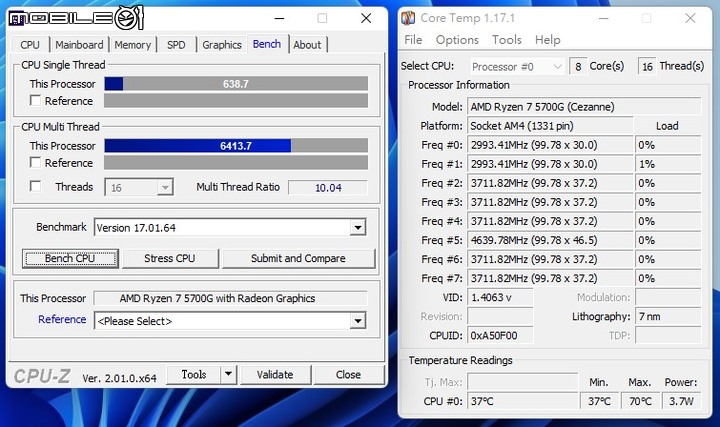
Task: Click the Min temperature value 37°C
Action: pyautogui.click(x=599, y=401)
